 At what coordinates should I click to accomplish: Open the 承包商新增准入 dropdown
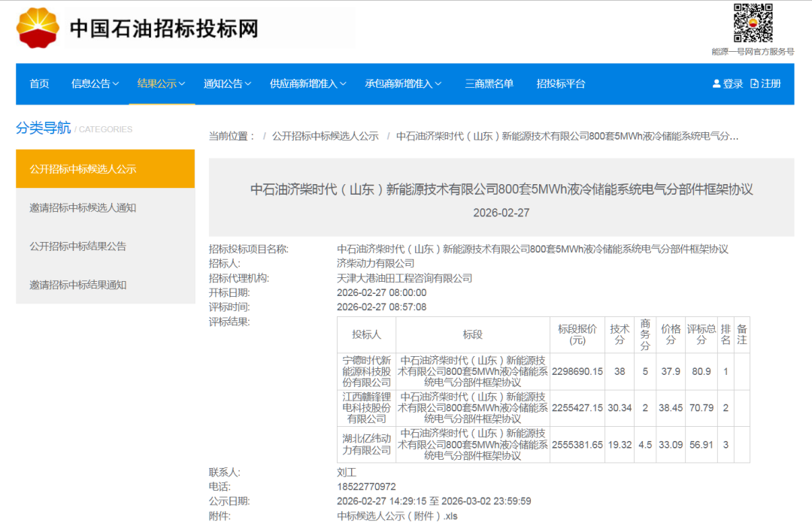pos(403,83)
